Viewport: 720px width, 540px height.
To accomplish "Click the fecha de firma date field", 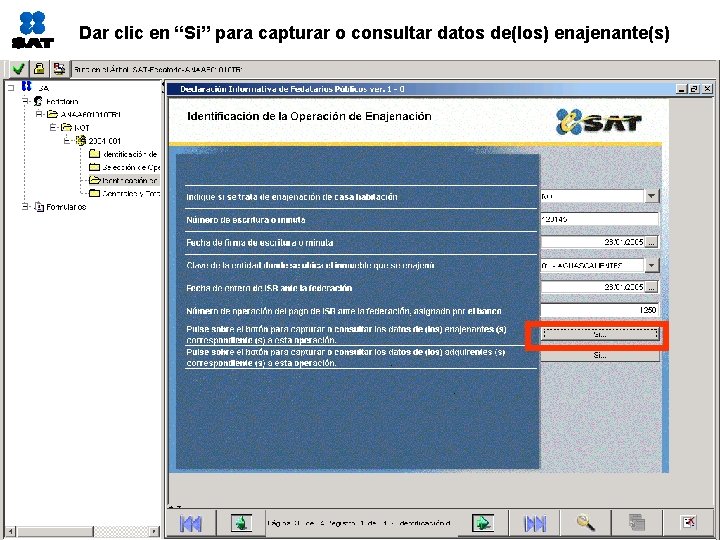I will point(592,242).
